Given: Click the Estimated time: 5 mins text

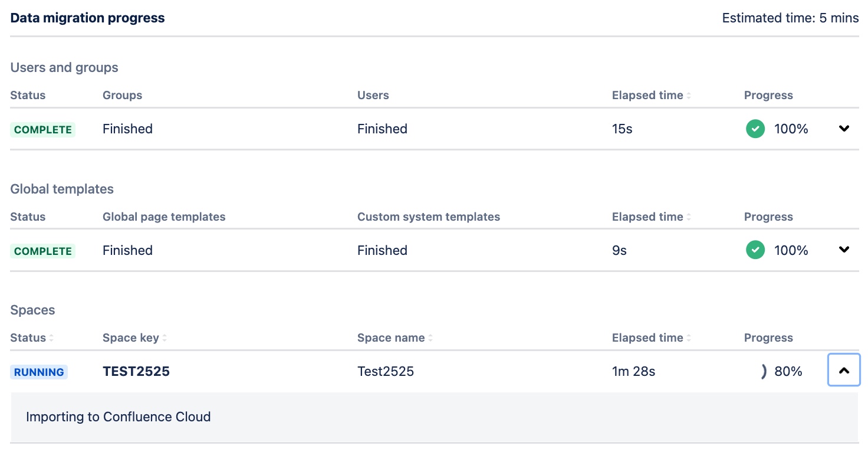Looking at the screenshot, I should point(790,18).
